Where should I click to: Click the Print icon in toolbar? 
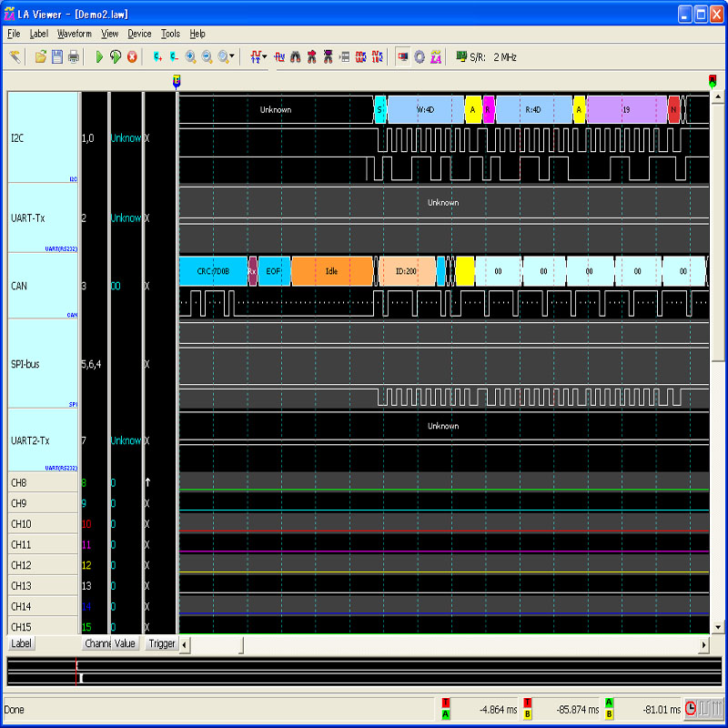pyautogui.click(x=74, y=56)
